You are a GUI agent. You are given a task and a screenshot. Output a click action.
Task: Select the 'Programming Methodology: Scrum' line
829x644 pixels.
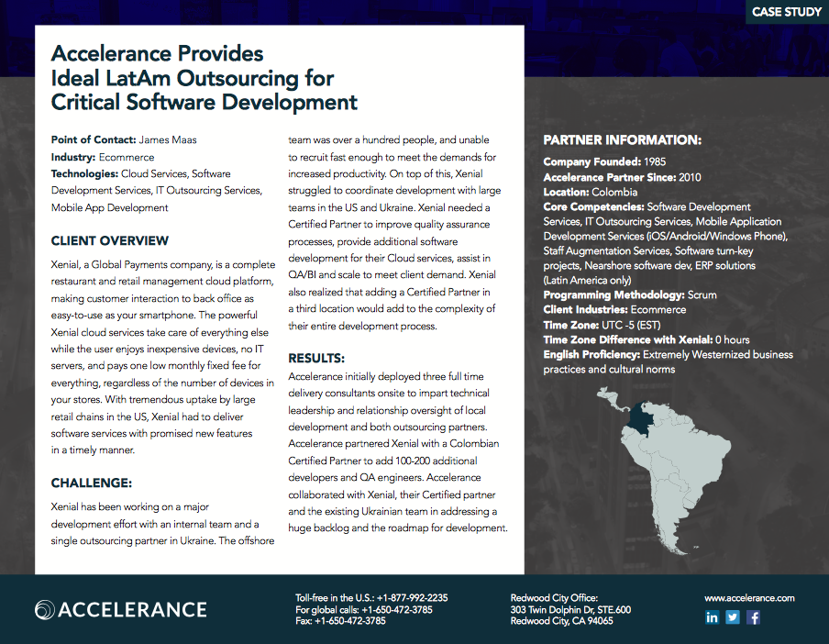click(630, 295)
